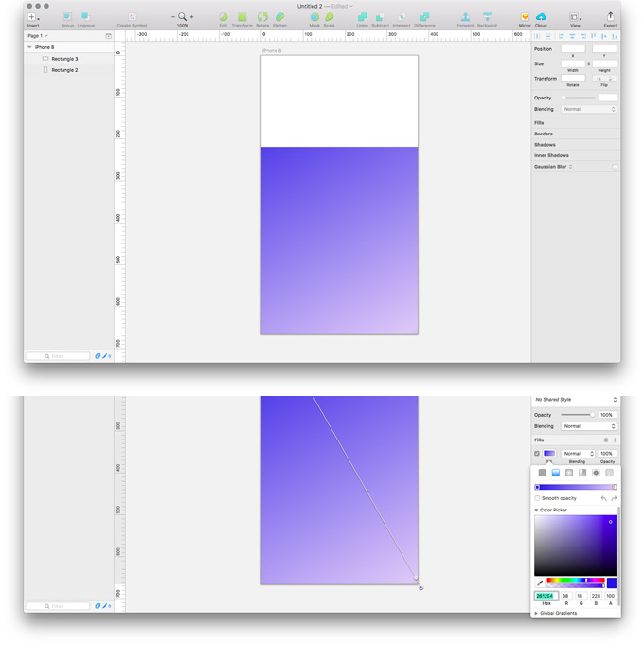Click the zoom magnifier at 100%
Image resolution: width=644 pixels, height=646 pixels.
point(182,17)
